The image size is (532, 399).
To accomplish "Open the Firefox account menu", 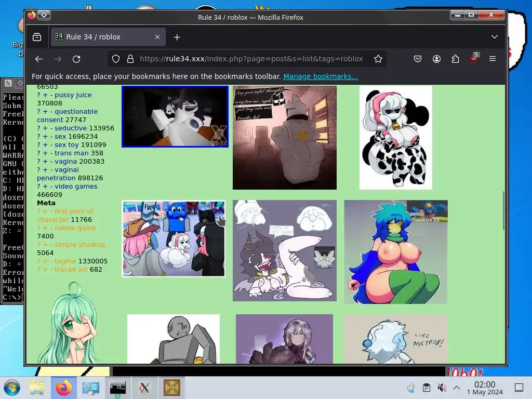I will (436, 59).
